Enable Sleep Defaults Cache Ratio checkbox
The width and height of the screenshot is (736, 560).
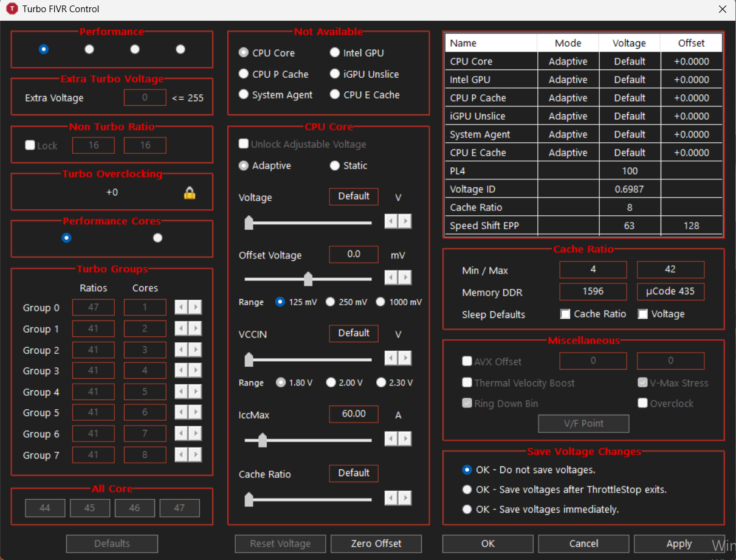(565, 314)
